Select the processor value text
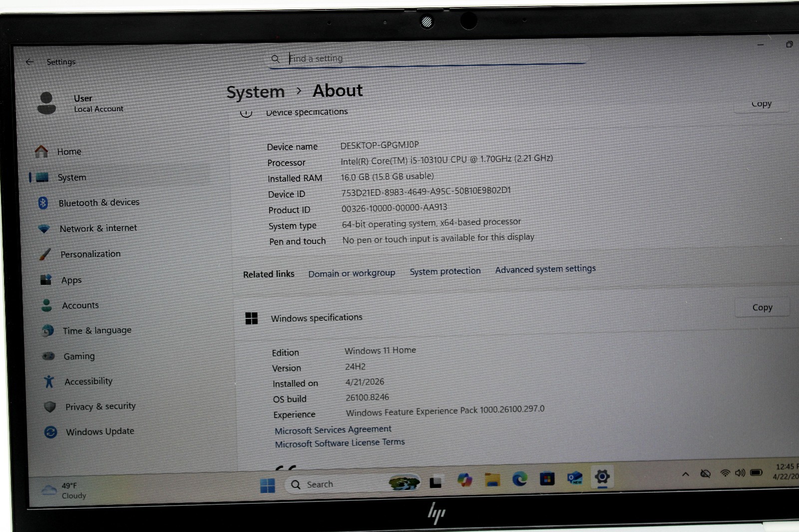Screen dimensions: 799x532 [x=446, y=160]
